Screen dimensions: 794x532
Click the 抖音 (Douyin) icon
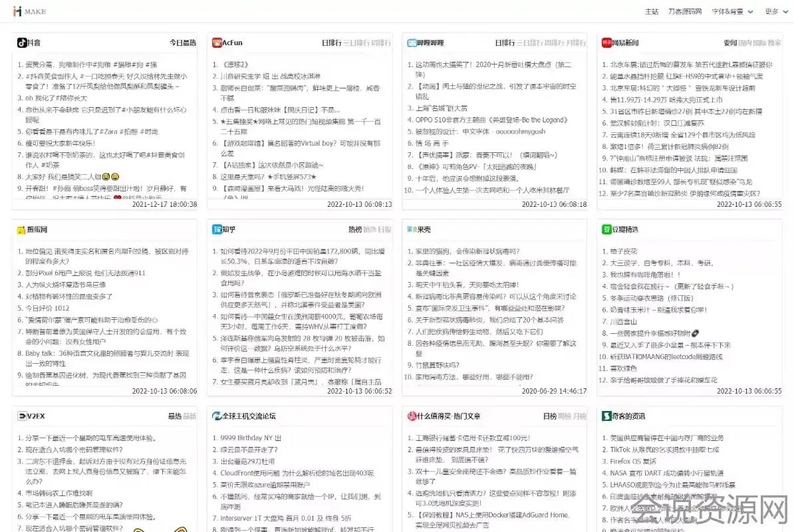pyautogui.click(x=22, y=43)
